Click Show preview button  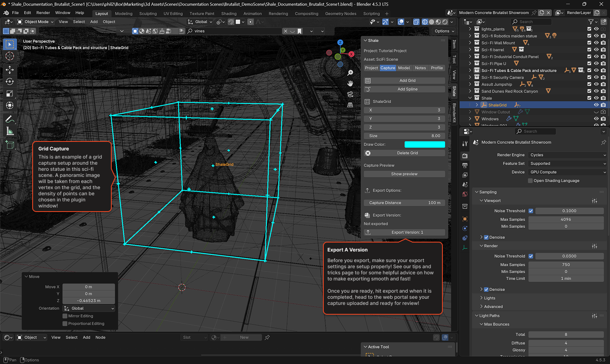pos(404,174)
